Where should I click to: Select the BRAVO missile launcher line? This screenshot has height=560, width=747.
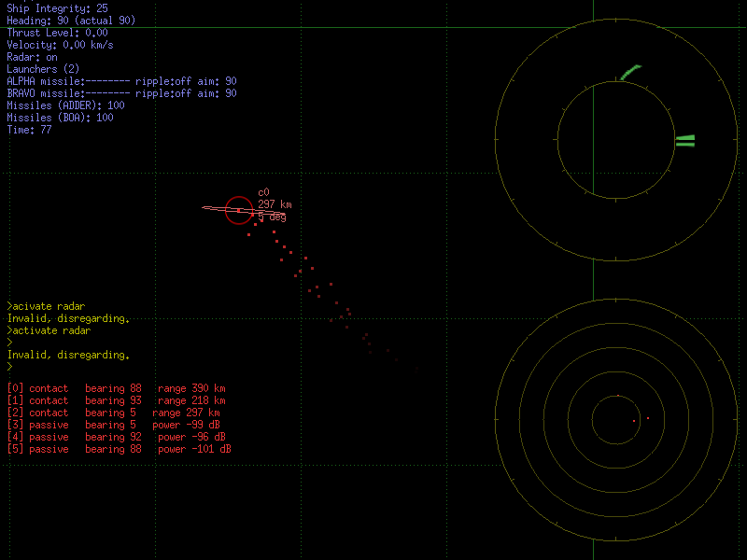[122, 93]
